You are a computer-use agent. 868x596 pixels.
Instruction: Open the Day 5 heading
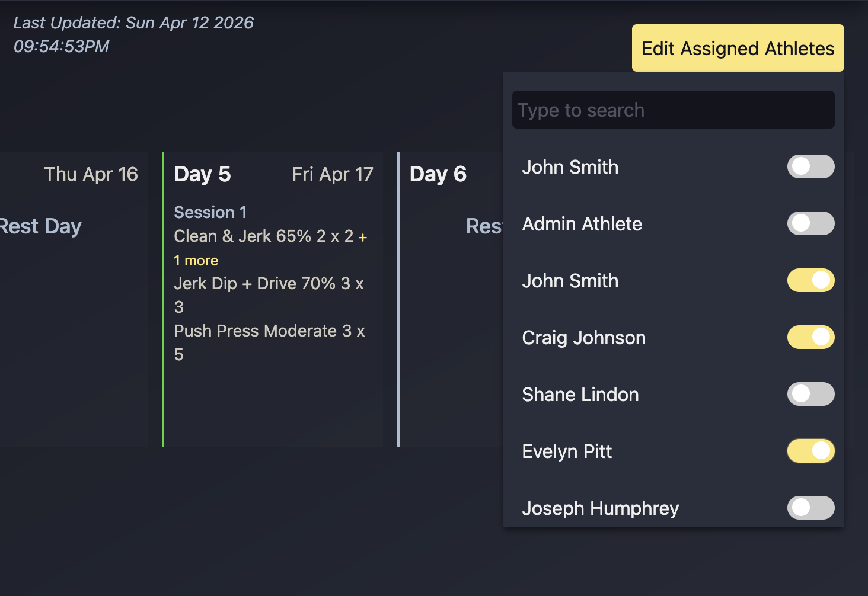[202, 174]
